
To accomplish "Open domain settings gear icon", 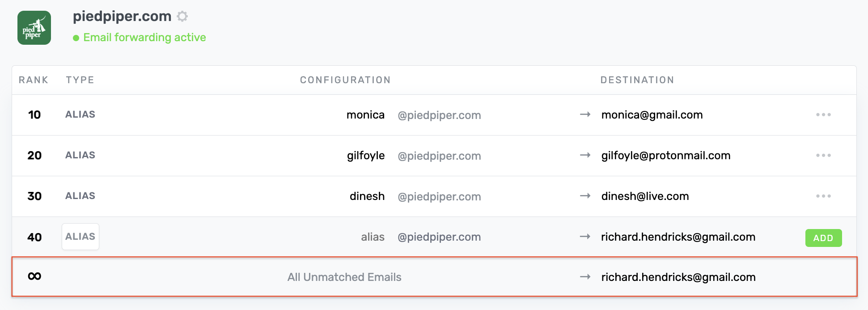I will 182,17.
